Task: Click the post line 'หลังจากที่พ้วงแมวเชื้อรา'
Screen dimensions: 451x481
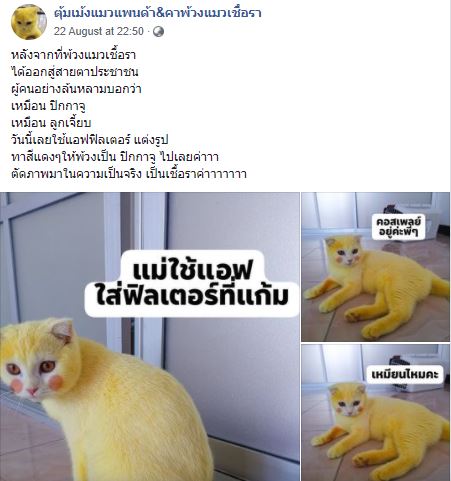Action: 73,55
